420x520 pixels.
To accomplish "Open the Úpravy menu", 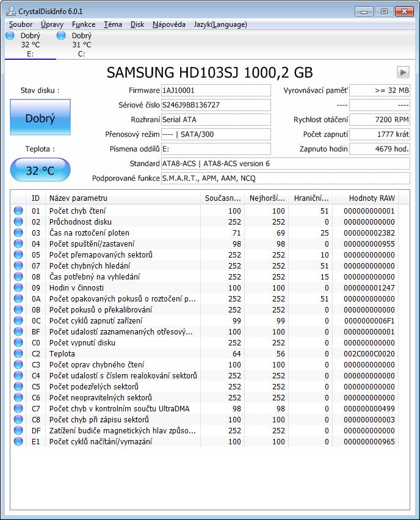I will click(x=52, y=24).
